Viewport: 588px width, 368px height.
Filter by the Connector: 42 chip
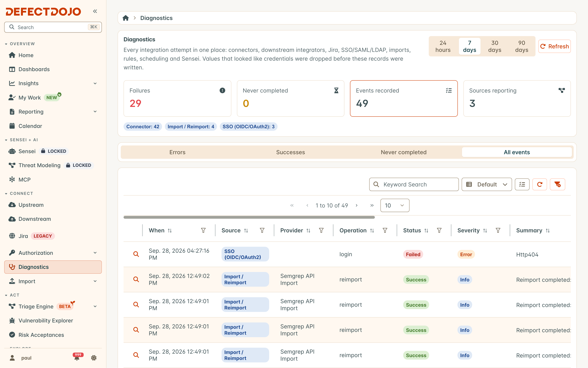click(143, 127)
